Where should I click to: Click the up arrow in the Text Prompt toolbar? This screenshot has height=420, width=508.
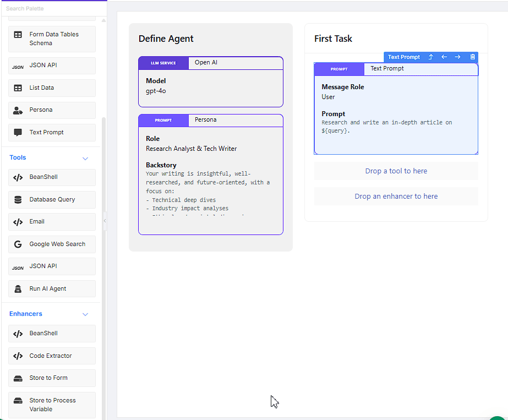coord(431,57)
